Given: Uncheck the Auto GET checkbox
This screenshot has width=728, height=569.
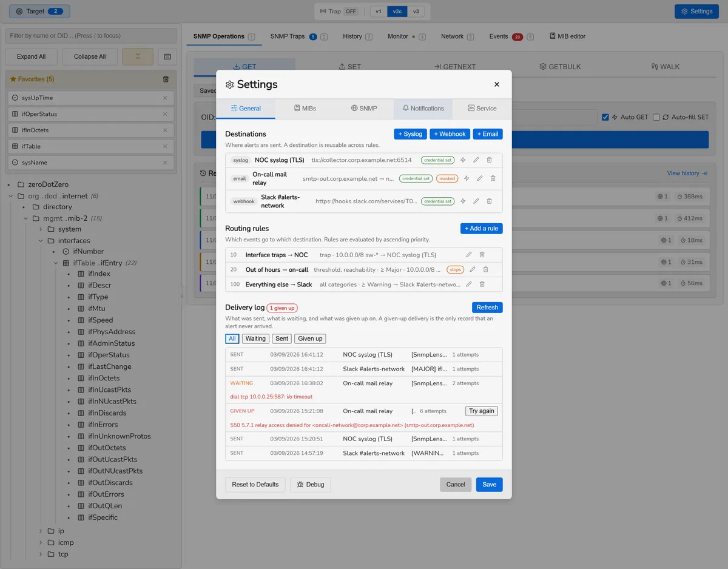Looking at the screenshot, I should pos(605,117).
